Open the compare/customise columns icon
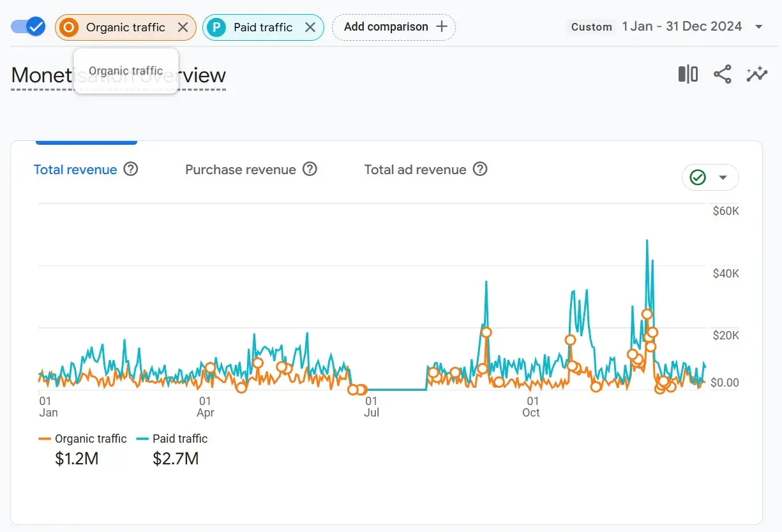The image size is (782, 532). click(688, 75)
